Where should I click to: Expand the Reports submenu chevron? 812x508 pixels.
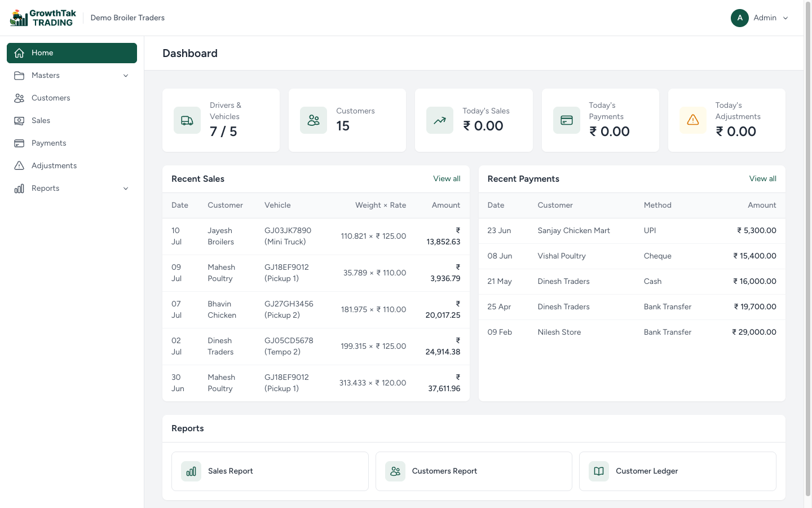pos(126,189)
